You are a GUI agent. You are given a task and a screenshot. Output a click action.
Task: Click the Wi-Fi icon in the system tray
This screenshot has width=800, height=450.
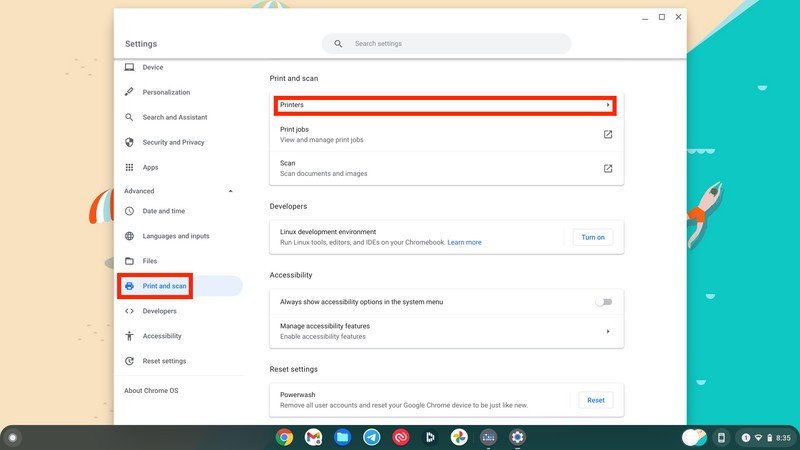tap(758, 438)
